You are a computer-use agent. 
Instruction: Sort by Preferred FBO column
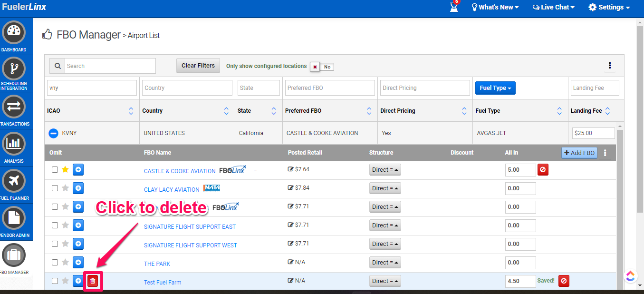coord(369,111)
